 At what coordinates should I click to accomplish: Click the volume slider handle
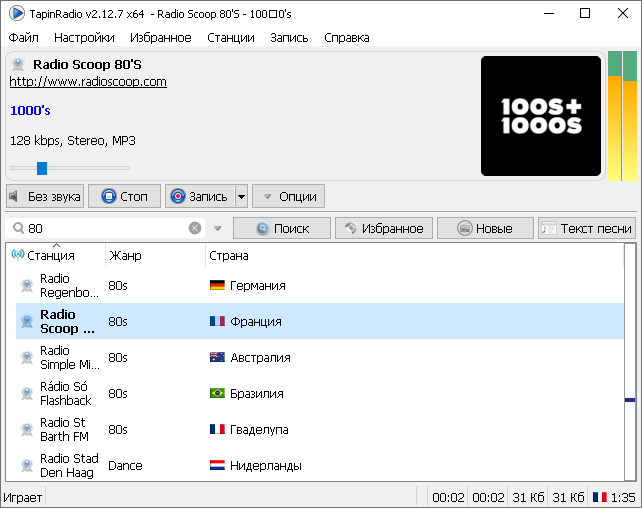tap(42, 168)
